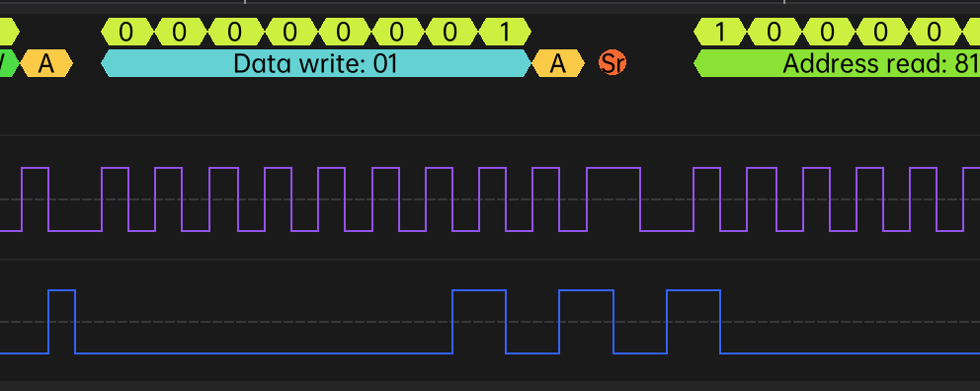Select the fifth visible bit of address read byte
The width and height of the screenshot is (980, 391).
coord(935,32)
